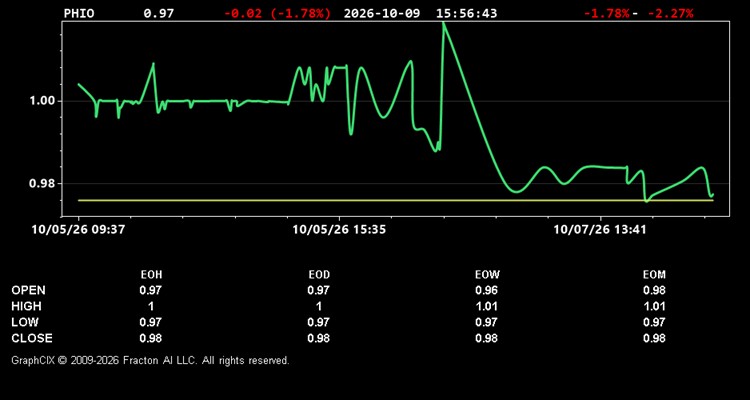Click the 0.98 y-axis label

[x=44, y=184]
